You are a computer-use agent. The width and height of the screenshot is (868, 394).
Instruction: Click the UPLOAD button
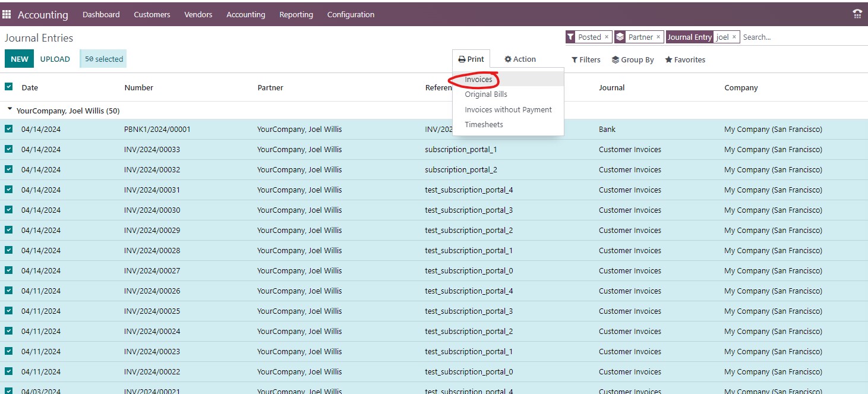click(x=55, y=59)
